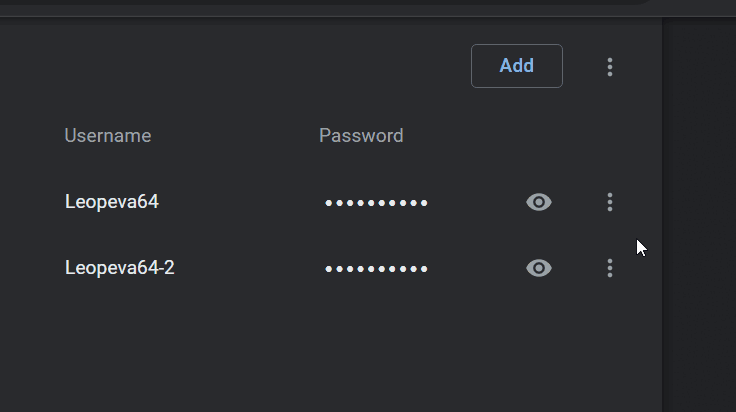Select the Leopeva64-2 username
The width and height of the screenshot is (736, 412).
coord(120,268)
